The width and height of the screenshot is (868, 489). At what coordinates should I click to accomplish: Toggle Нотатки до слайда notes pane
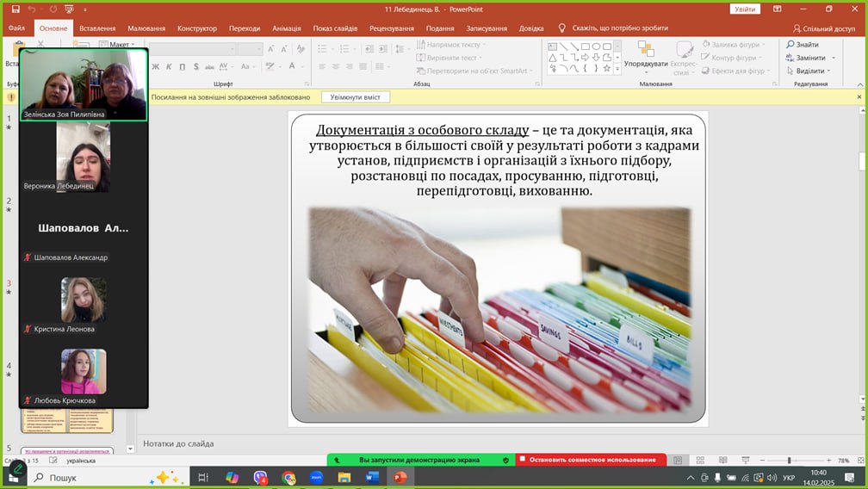coord(178,443)
